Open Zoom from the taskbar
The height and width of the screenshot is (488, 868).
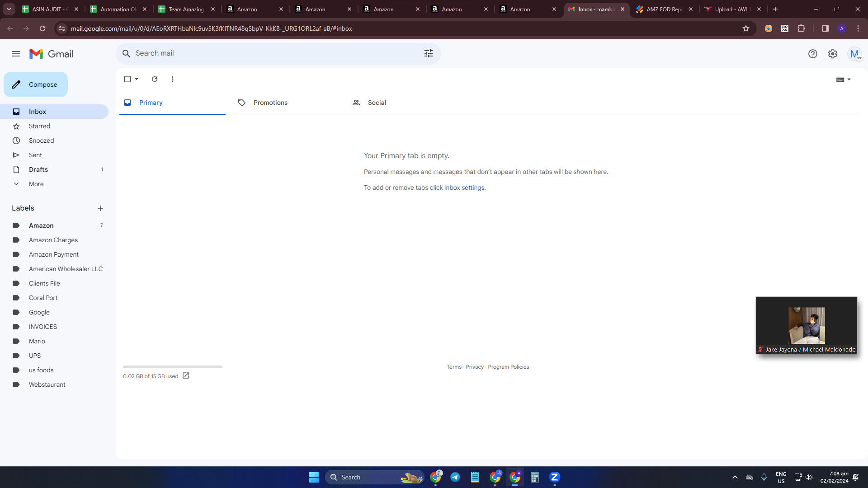(555, 477)
